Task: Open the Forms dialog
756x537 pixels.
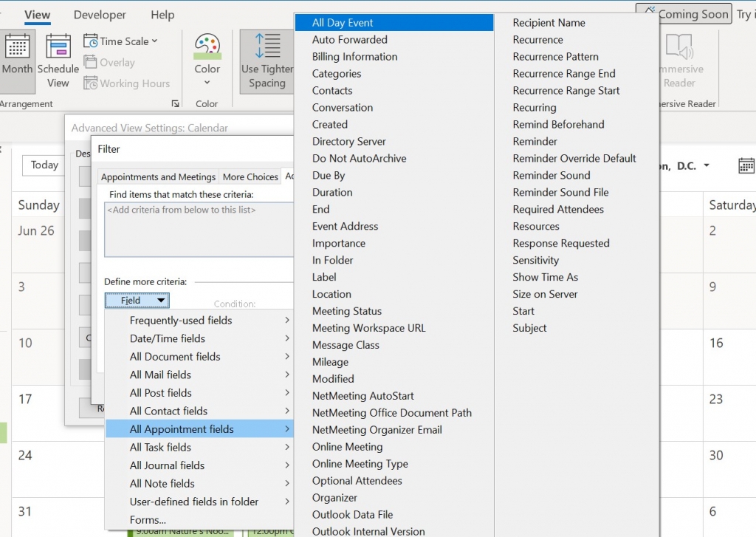Action: [147, 519]
